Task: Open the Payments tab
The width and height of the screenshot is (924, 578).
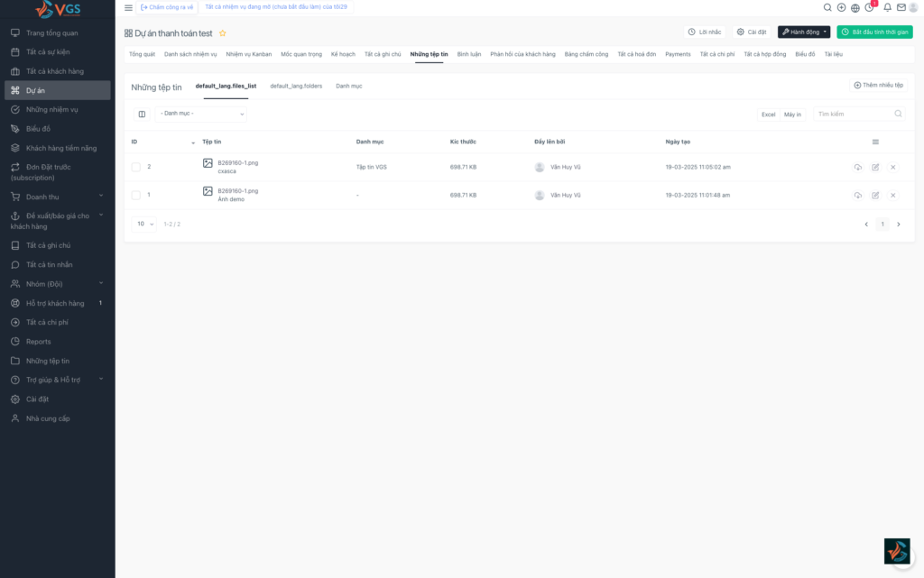Action: 678,54
